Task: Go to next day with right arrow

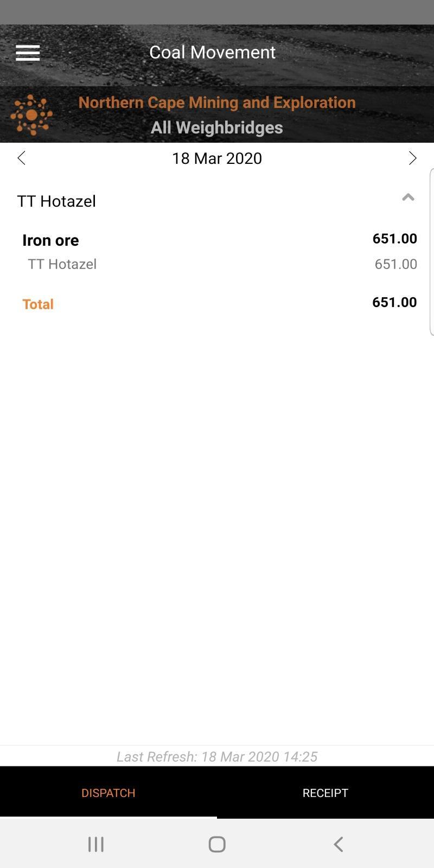Action: point(413,158)
